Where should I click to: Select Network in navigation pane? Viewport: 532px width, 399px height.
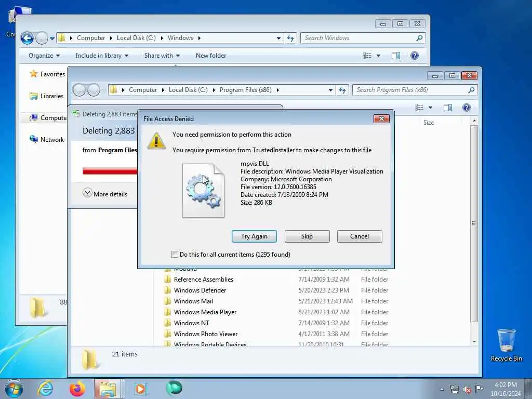tap(47, 139)
